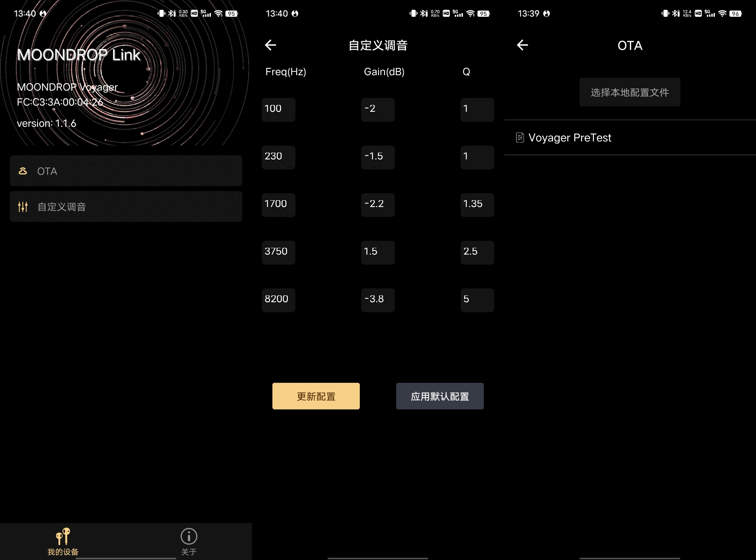Click the info circle icon
Screen dimensions: 756x560
point(189,536)
